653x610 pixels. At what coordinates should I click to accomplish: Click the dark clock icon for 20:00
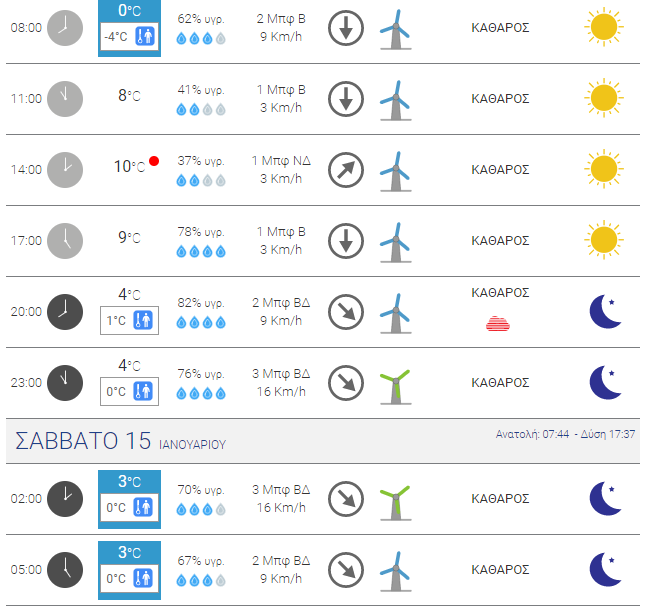(x=65, y=312)
